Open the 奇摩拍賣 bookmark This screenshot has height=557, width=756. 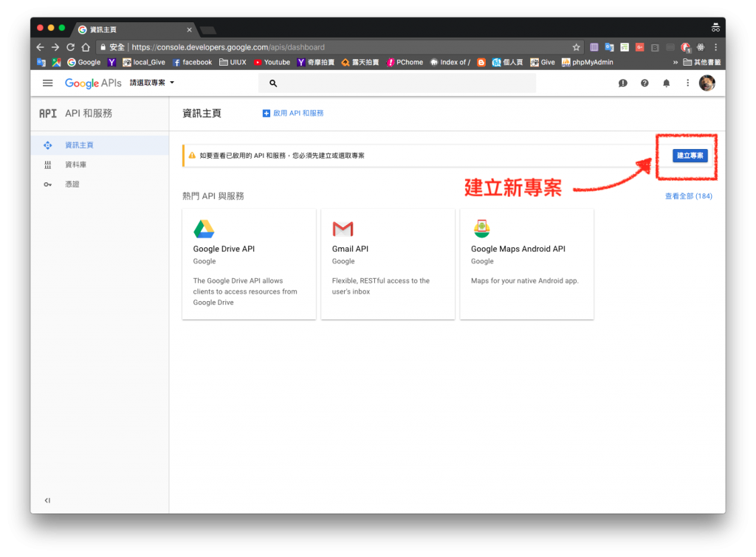coord(316,62)
